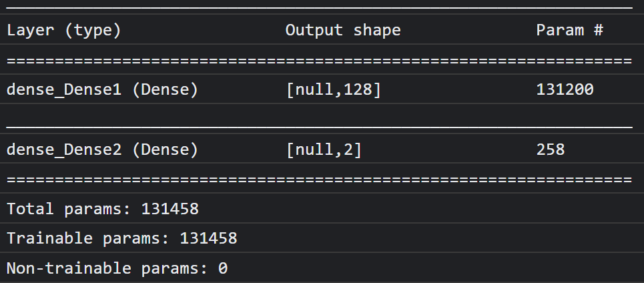Click the 0 value of Non-trainable params
The image size is (644, 283).
223,268
